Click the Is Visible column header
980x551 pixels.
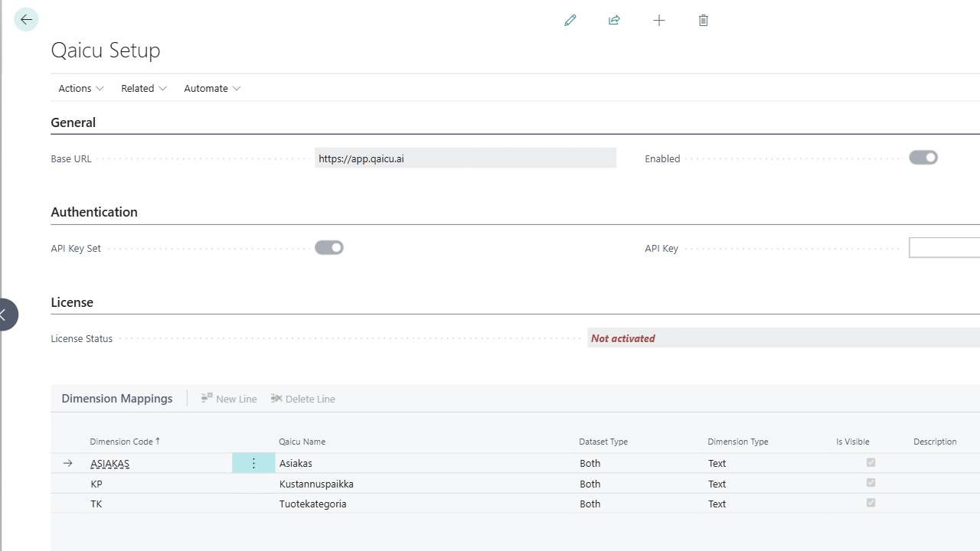coord(853,442)
